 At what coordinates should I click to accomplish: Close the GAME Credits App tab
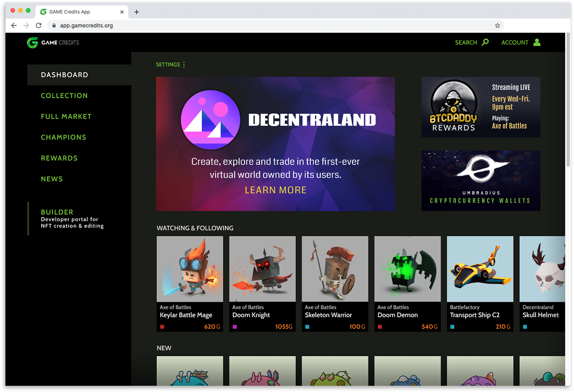pos(123,12)
